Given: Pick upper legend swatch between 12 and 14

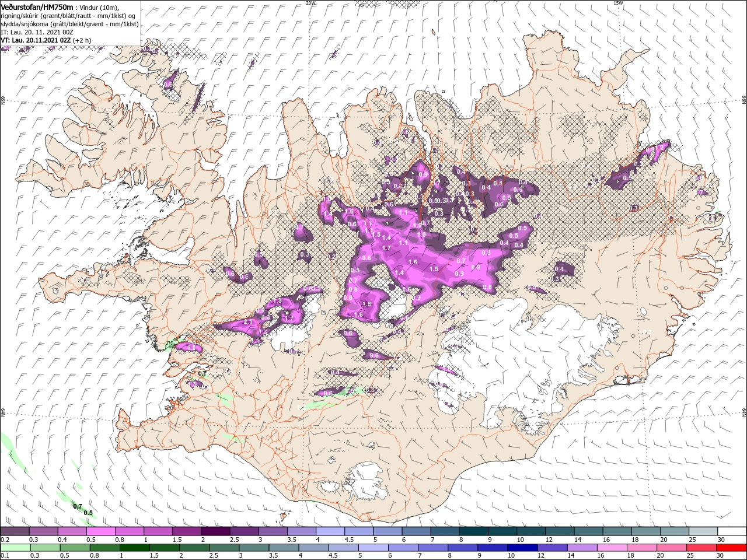Looking at the screenshot, I should tap(560, 531).
